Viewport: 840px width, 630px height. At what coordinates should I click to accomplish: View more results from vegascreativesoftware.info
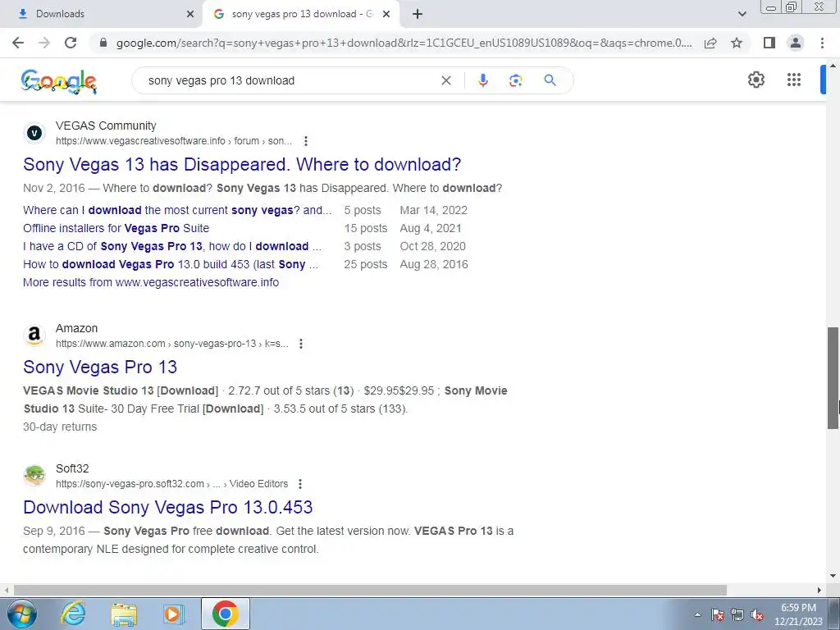(151, 282)
